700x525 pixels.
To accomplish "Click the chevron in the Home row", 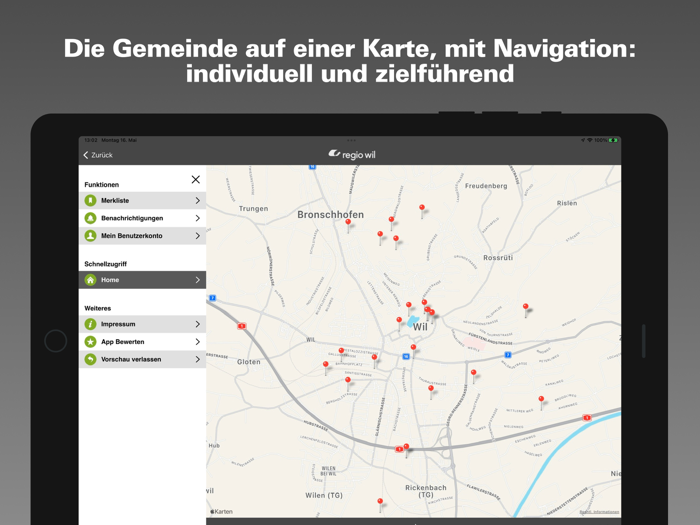I will click(197, 279).
